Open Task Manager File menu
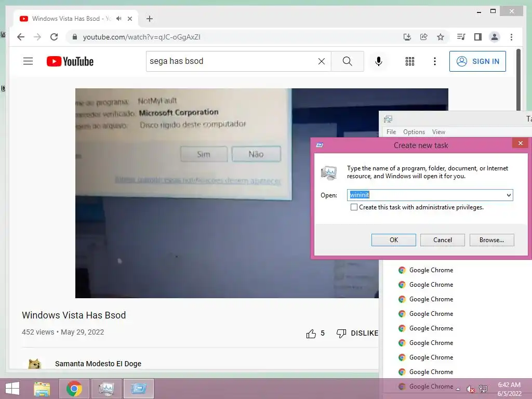The width and height of the screenshot is (532, 399). 391,131
